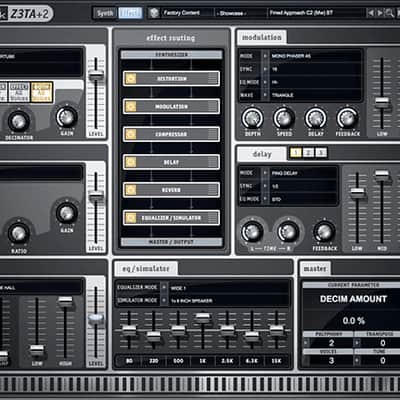Open the Equalizer Mode dropdown arrow
This screenshot has height=400, width=400.
coord(164,287)
